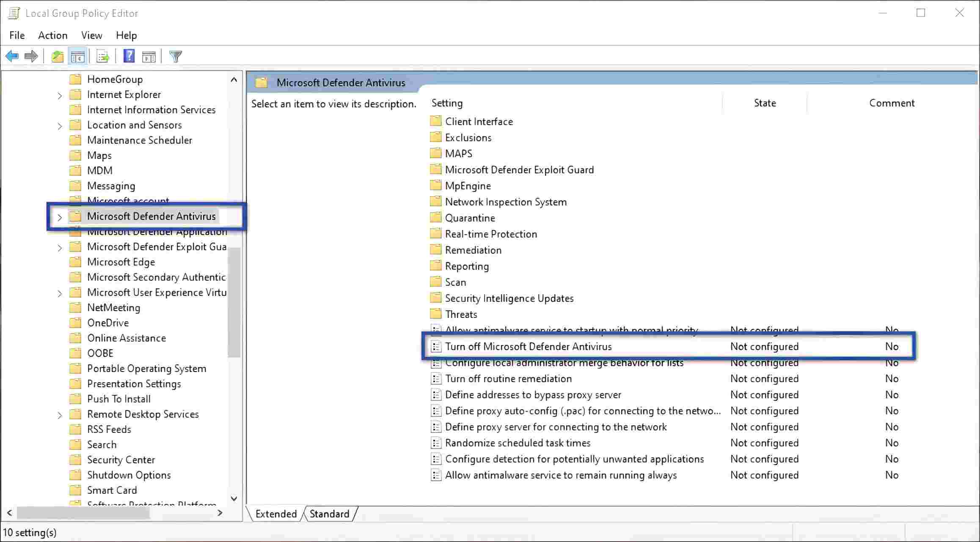This screenshot has height=542, width=980.
Task: Select Configure detection for potentially unwanted applications
Action: tap(575, 459)
